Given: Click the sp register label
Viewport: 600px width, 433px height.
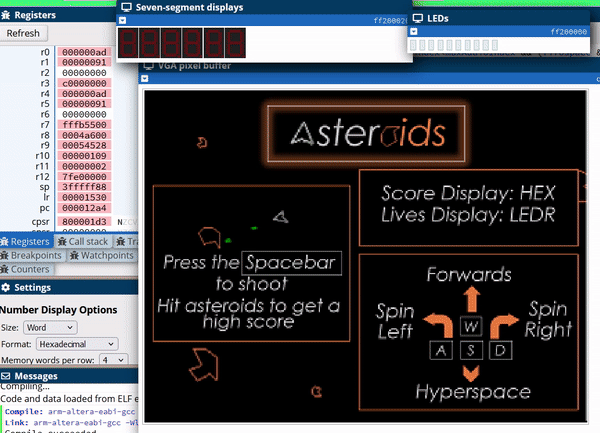Looking at the screenshot, I should [x=44, y=187].
